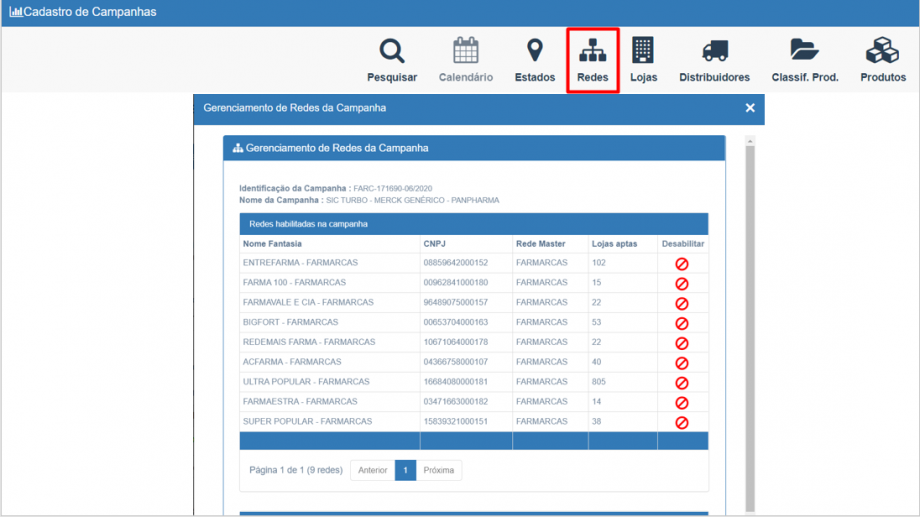The width and height of the screenshot is (920, 517).
Task: Close the Gerenciamento de Redes dialog
Action: 750,108
